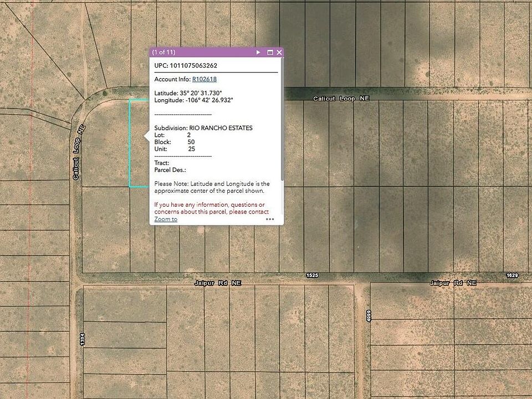Screen dimensions: 532x399
Task: Click the Zoom to link
Action: pyautogui.click(x=166, y=219)
